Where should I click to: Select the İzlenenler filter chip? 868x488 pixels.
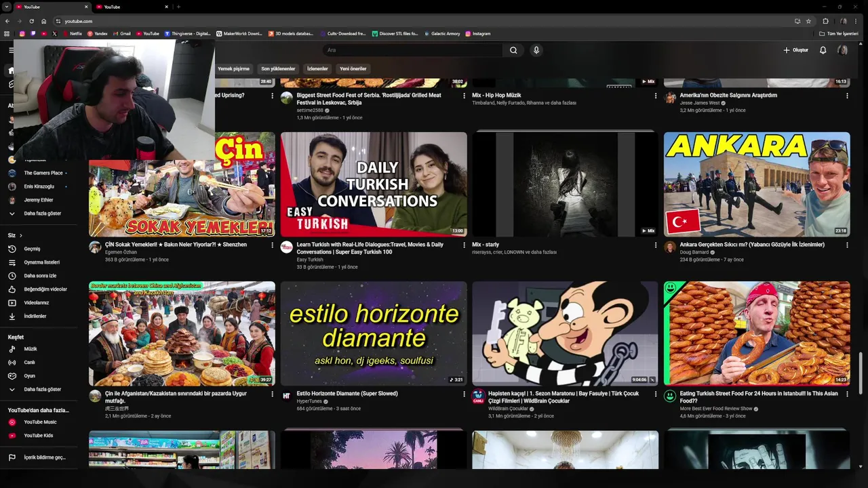click(317, 68)
